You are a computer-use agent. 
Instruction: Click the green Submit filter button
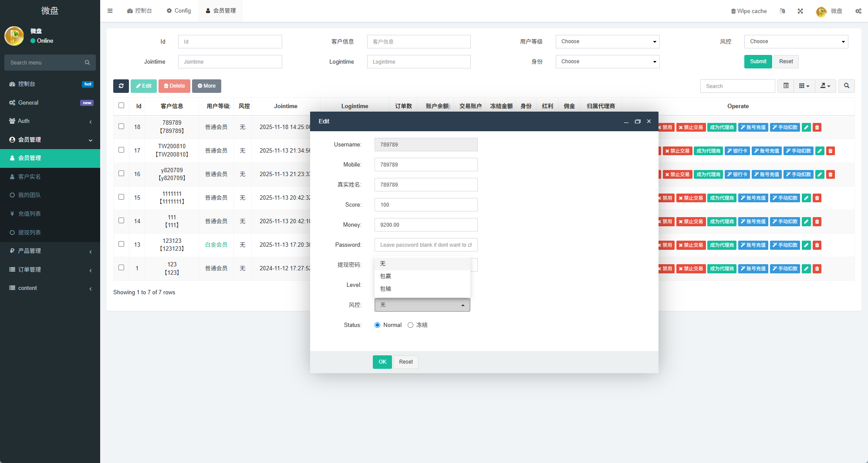[758, 61]
